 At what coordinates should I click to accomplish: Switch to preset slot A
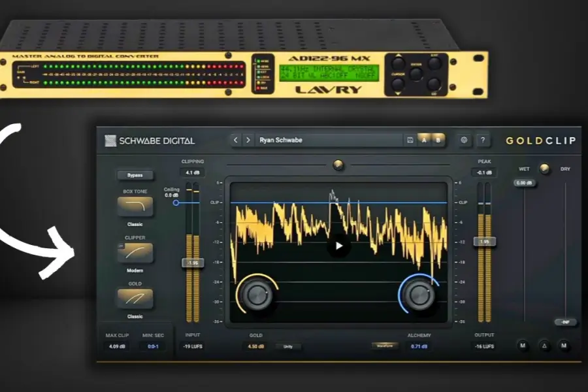(x=424, y=140)
